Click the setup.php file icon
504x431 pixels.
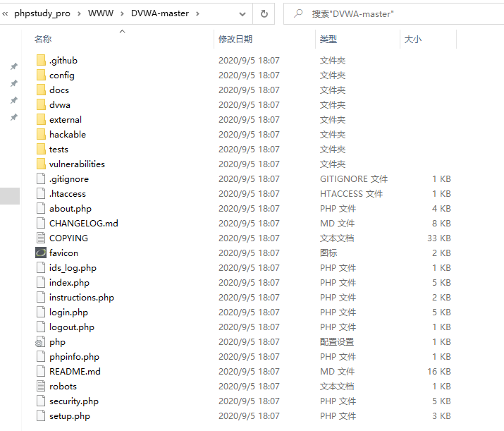point(41,415)
